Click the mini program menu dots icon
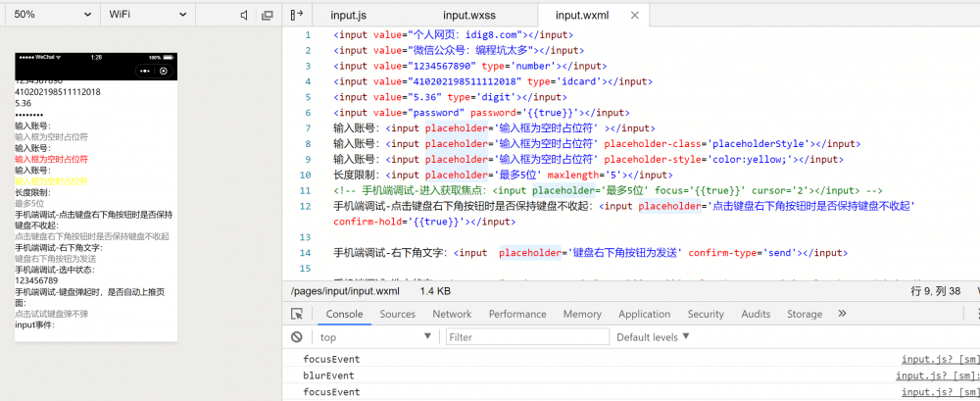Image resolution: width=980 pixels, height=401 pixels. 145,72
